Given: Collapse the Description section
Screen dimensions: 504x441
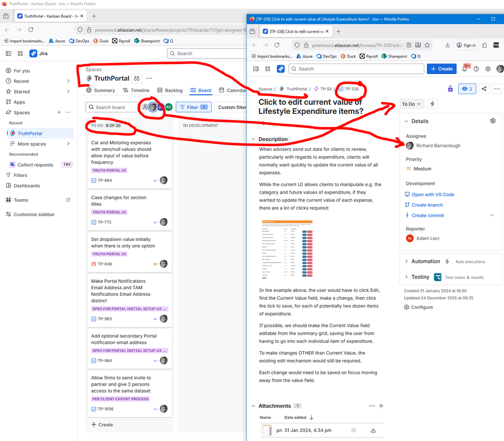Looking at the screenshot, I should point(253,139).
